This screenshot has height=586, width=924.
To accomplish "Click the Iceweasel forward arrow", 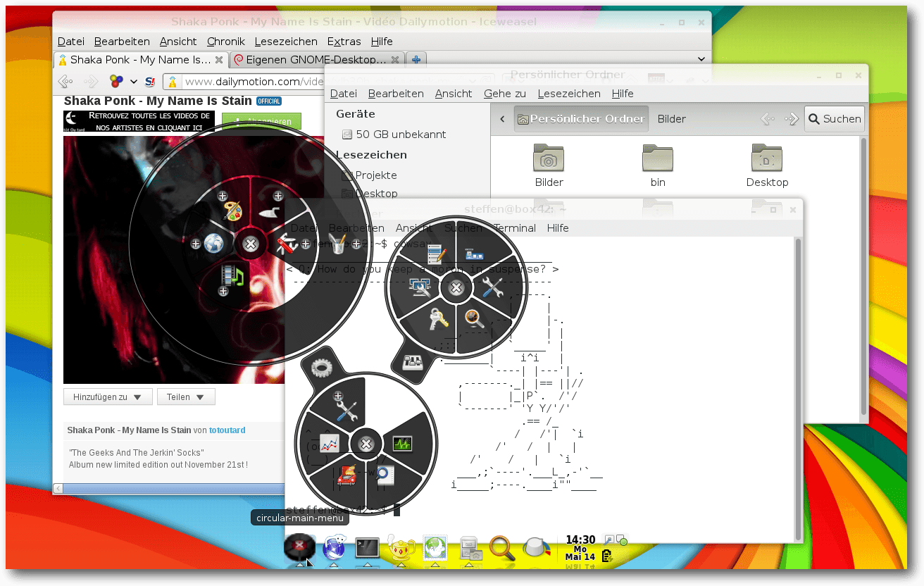I will [x=92, y=82].
